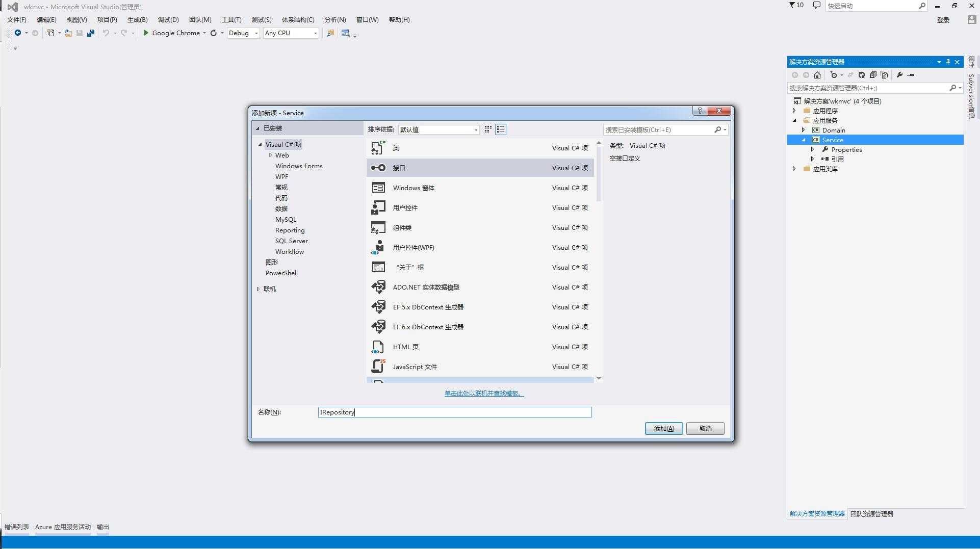Screen dimensions: 980x549
Task: Click Solution Explorer refresh icon
Action: coord(862,75)
